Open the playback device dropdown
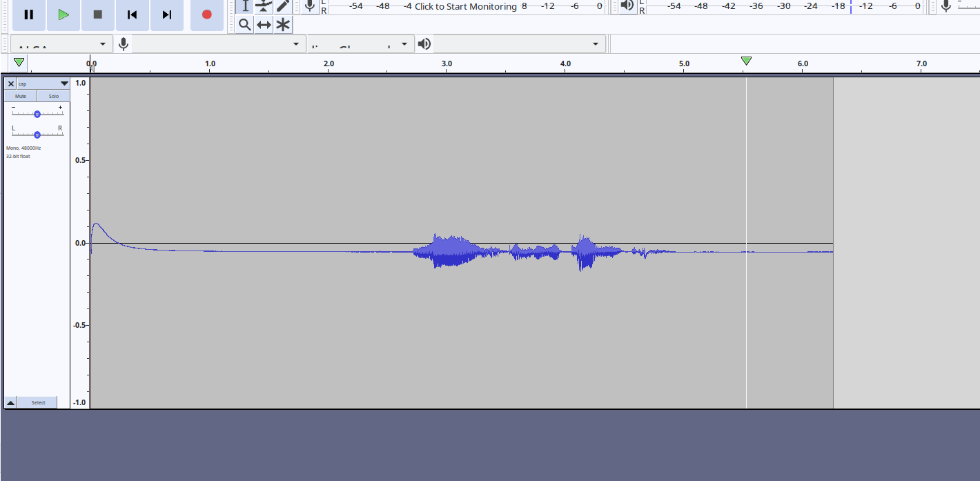The height and width of the screenshot is (481, 980). pyautogui.click(x=520, y=44)
